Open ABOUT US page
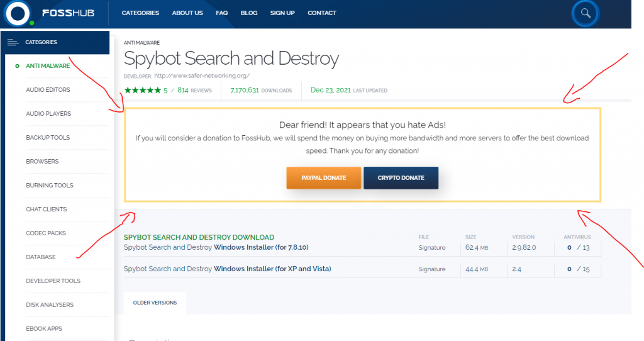This screenshot has height=341, width=644. click(187, 13)
